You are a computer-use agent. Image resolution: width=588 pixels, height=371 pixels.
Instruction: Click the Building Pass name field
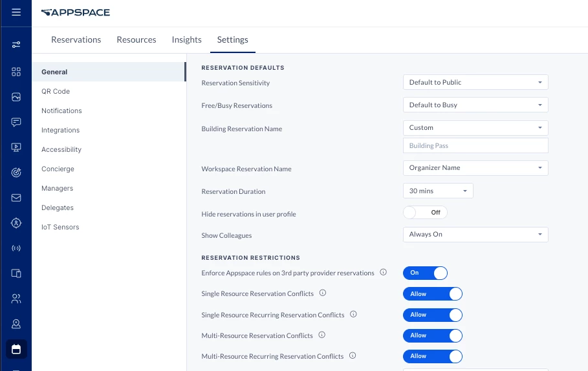(475, 145)
